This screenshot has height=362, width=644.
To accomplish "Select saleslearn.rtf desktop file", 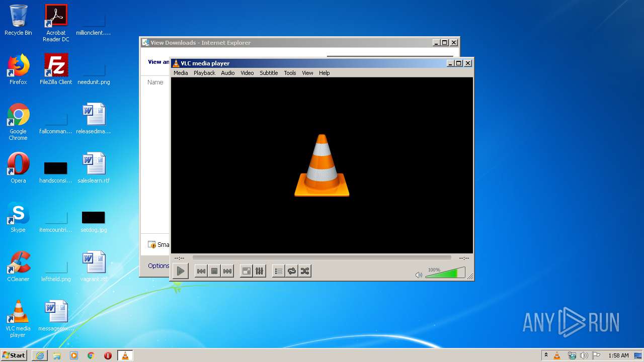I will pyautogui.click(x=94, y=168).
